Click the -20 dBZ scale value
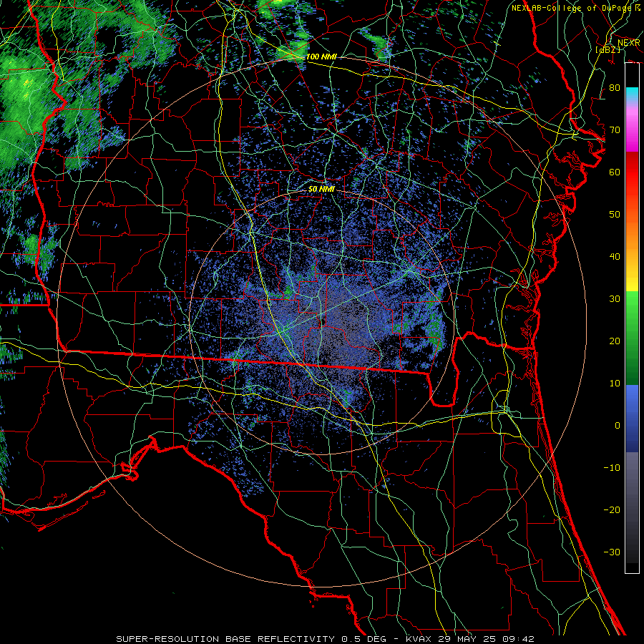Screen dimensions: 644x644 (x=612, y=509)
